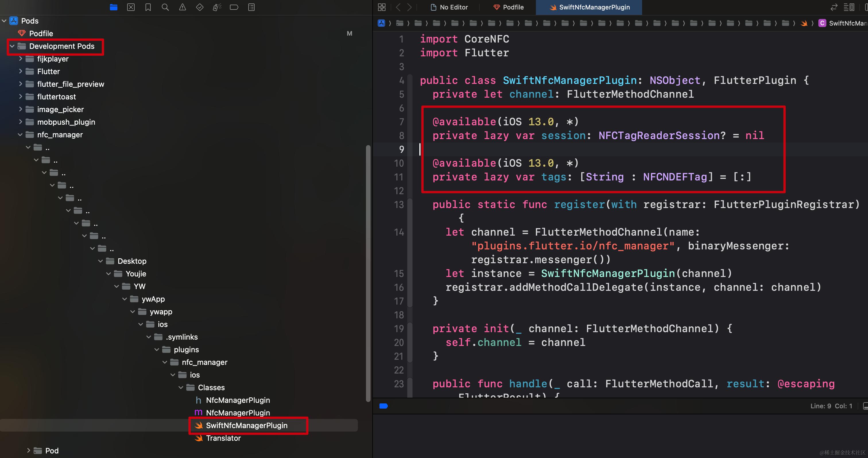This screenshot has height=458, width=868.
Task: Open the Test navigator diamond icon
Action: (199, 7)
